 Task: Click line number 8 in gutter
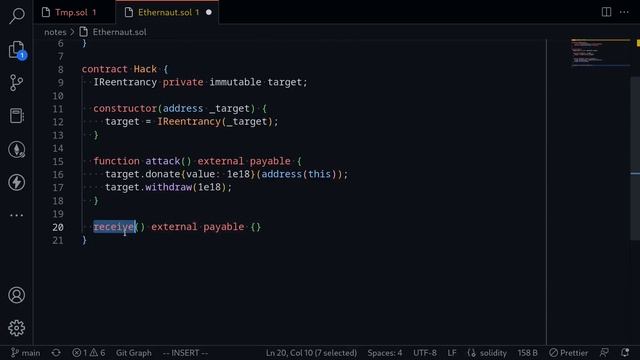coord(60,69)
